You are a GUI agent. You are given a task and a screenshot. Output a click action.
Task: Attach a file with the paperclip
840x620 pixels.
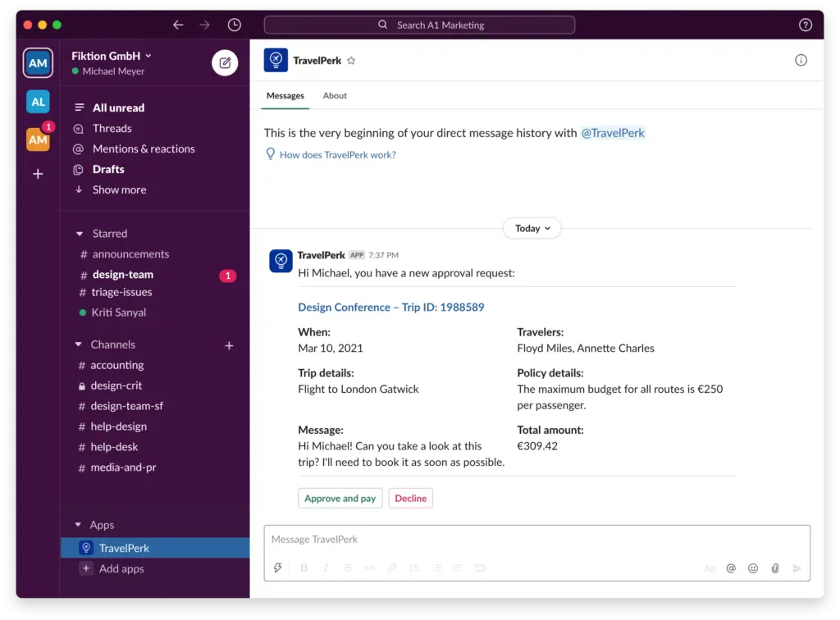click(774, 568)
